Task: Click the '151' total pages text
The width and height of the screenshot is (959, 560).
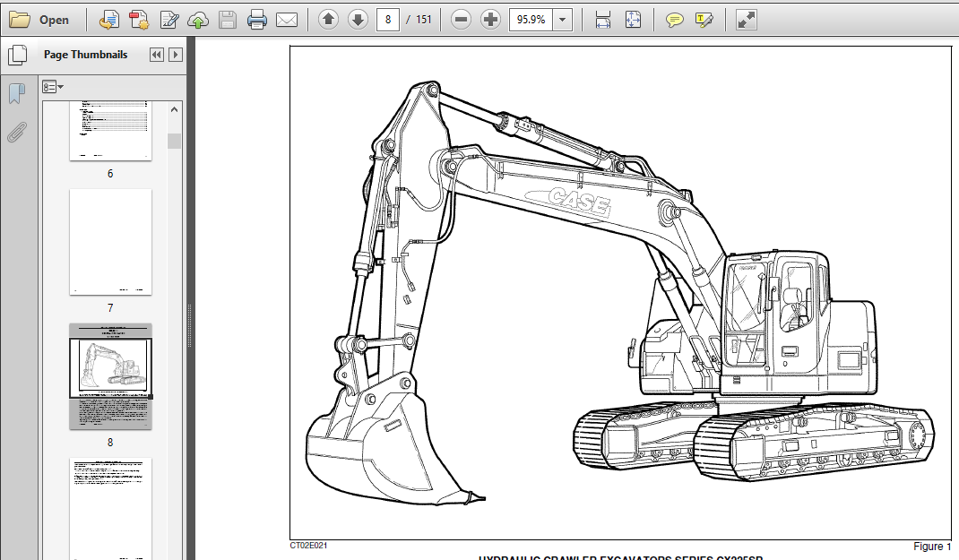Action: pos(424,20)
